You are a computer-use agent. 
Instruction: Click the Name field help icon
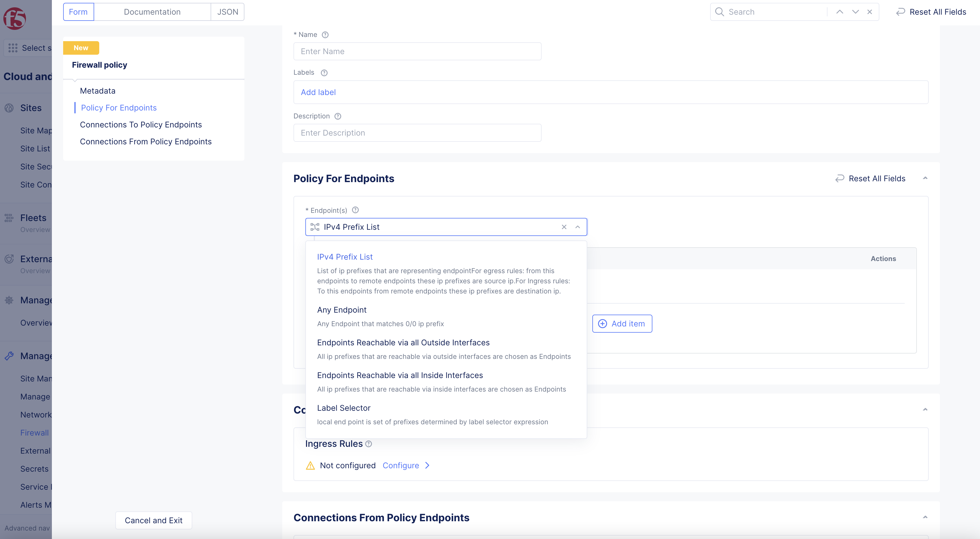point(325,35)
